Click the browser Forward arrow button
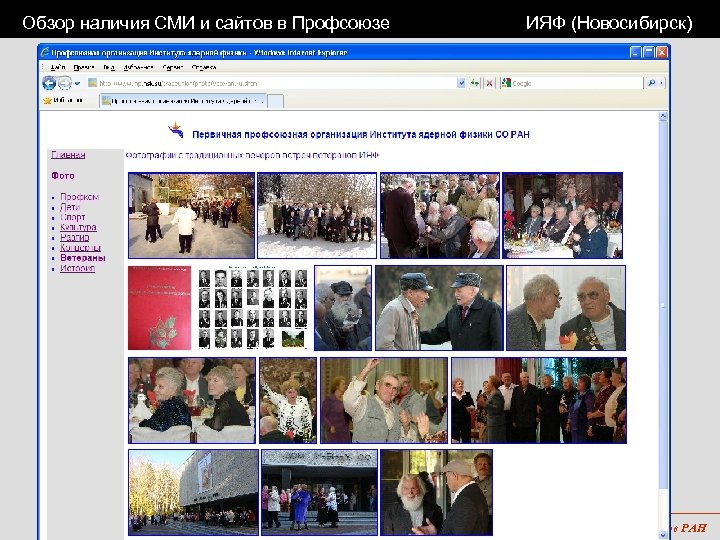This screenshot has width=720, height=540. [65, 83]
